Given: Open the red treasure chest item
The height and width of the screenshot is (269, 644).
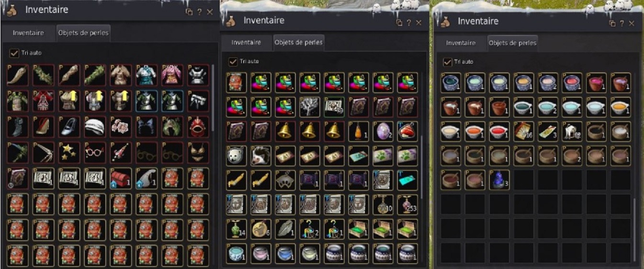Looking at the screenshot, I should pyautogui.click(x=120, y=179).
